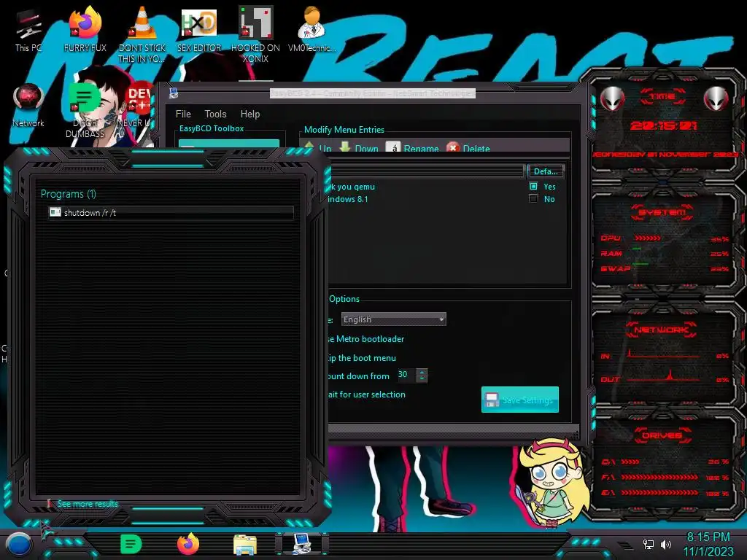Click the C:\ drive usage bar
This screenshot has height=560, width=747.
pyautogui.click(x=630, y=462)
